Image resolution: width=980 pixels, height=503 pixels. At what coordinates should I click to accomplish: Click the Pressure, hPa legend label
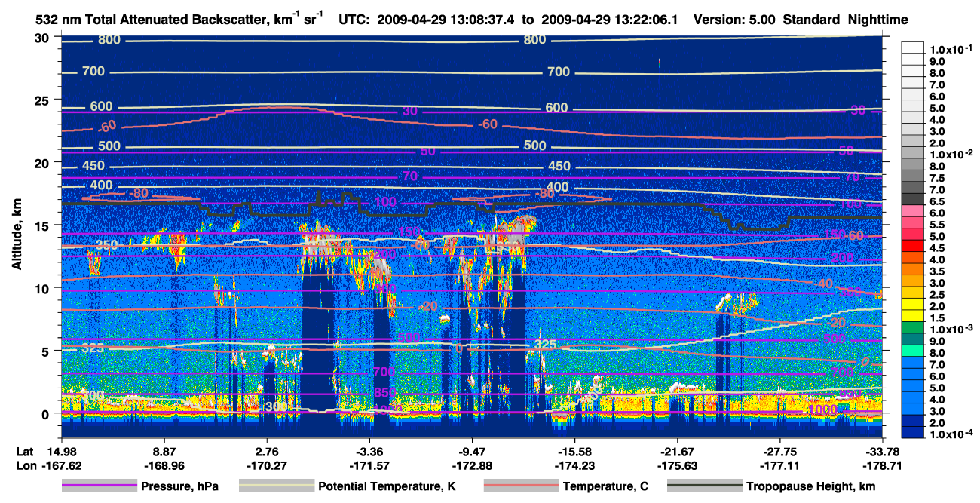pyautogui.click(x=179, y=486)
